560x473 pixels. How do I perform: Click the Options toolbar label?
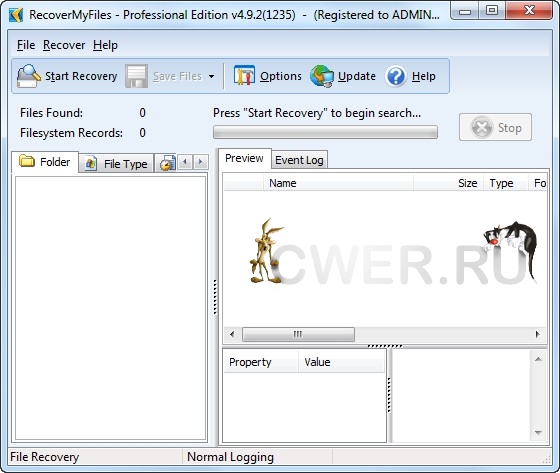coord(281,76)
